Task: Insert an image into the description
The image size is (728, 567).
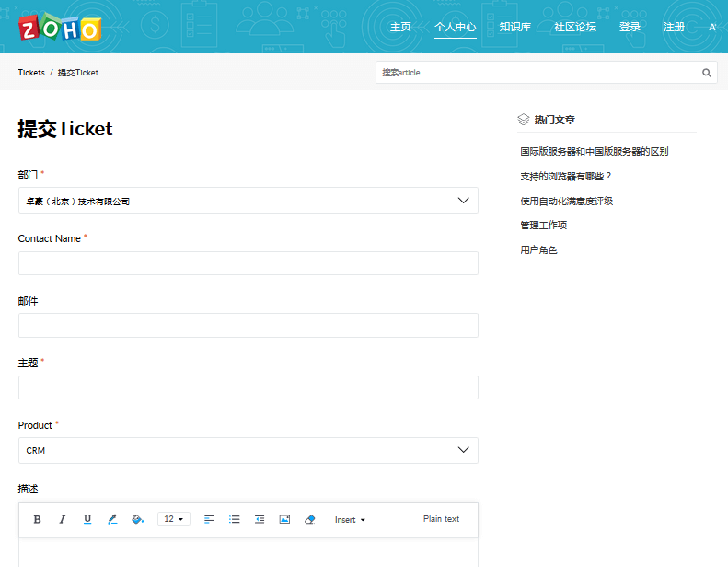Action: click(x=284, y=519)
